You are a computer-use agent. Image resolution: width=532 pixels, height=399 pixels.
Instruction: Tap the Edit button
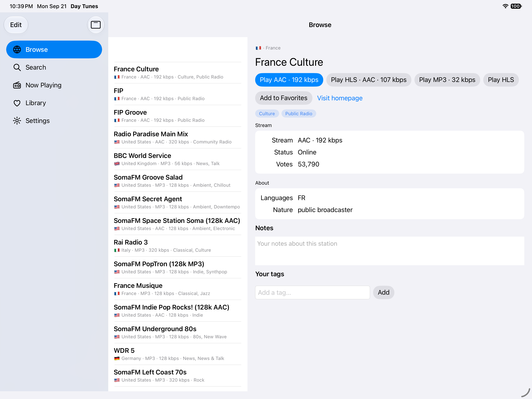point(16,25)
